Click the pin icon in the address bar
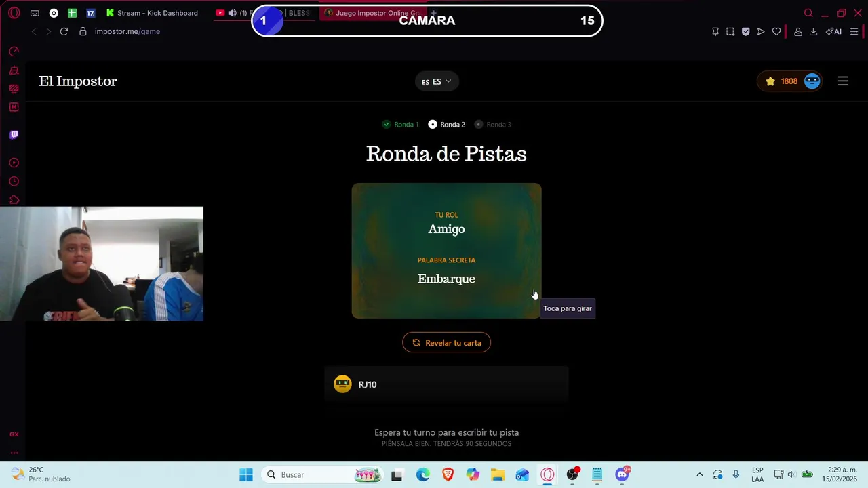Image resolution: width=868 pixels, height=488 pixels. pos(715,31)
